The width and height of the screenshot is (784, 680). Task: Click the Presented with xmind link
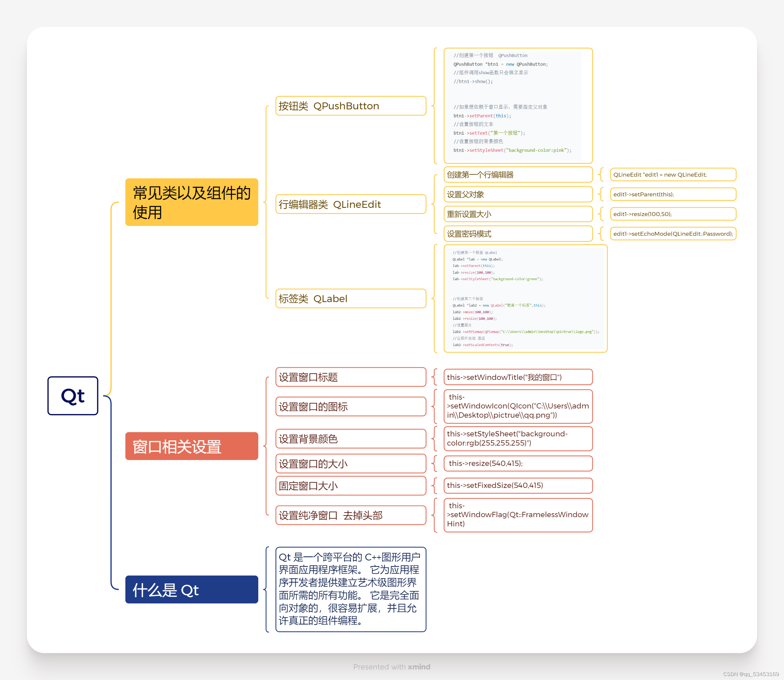click(392, 667)
